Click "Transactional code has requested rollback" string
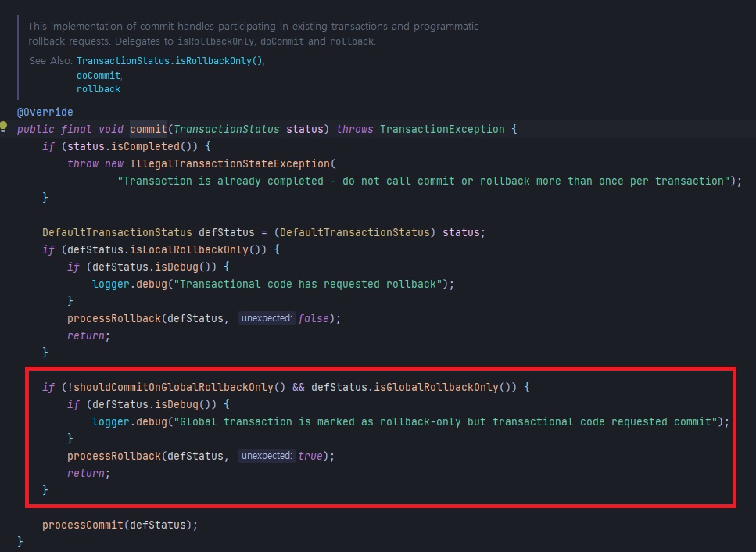 pyautogui.click(x=307, y=284)
